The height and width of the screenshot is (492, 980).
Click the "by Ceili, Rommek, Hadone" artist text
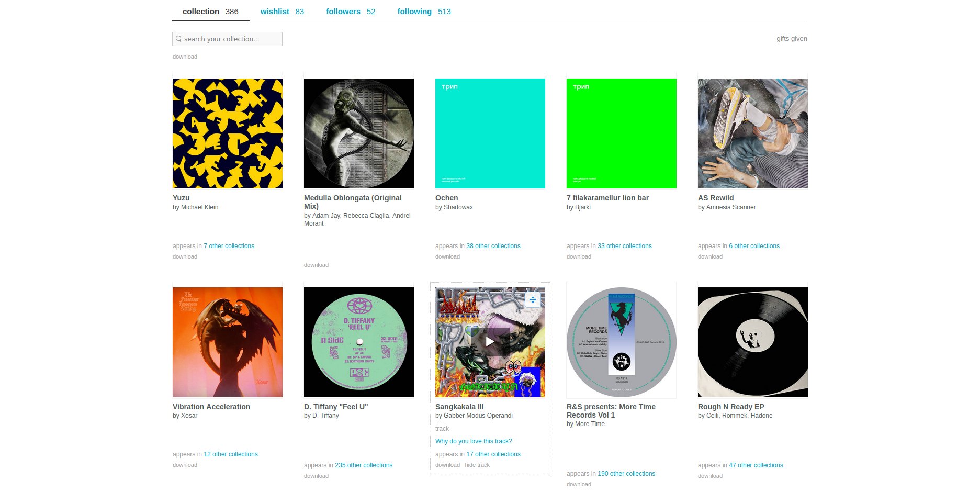[735, 416]
